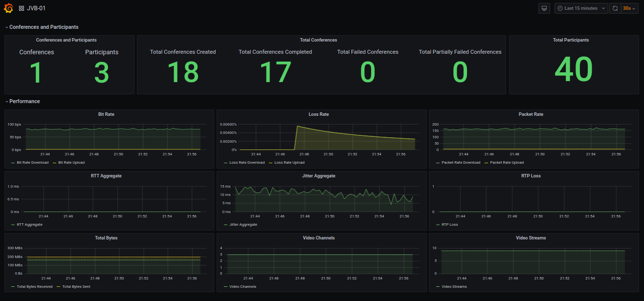The height and width of the screenshot is (301, 644).
Task: Open the Jitter Aggregate panel title menu
Action: 319,176
